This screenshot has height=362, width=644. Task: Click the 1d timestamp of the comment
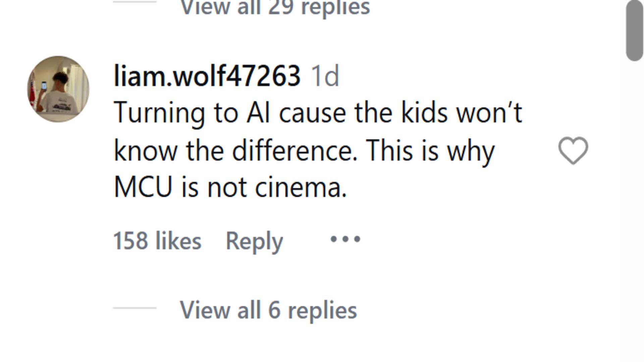(x=325, y=76)
